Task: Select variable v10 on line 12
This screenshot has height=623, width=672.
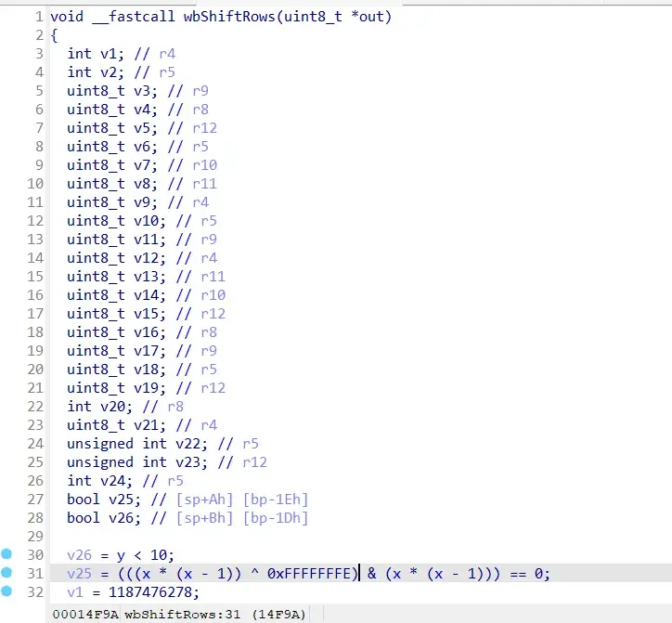Action: (147, 221)
